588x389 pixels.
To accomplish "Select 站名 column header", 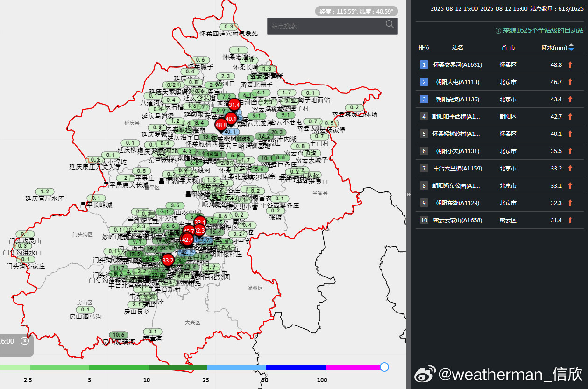I will point(458,48).
